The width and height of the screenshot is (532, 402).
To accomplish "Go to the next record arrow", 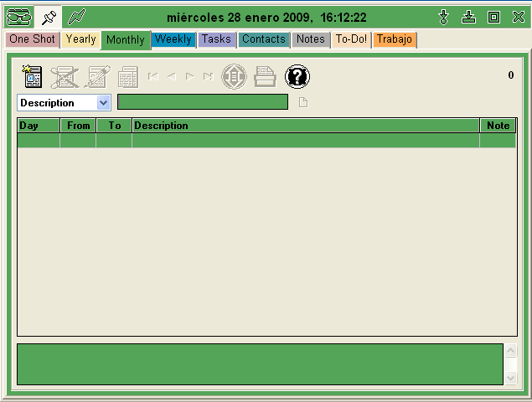I will pos(190,77).
